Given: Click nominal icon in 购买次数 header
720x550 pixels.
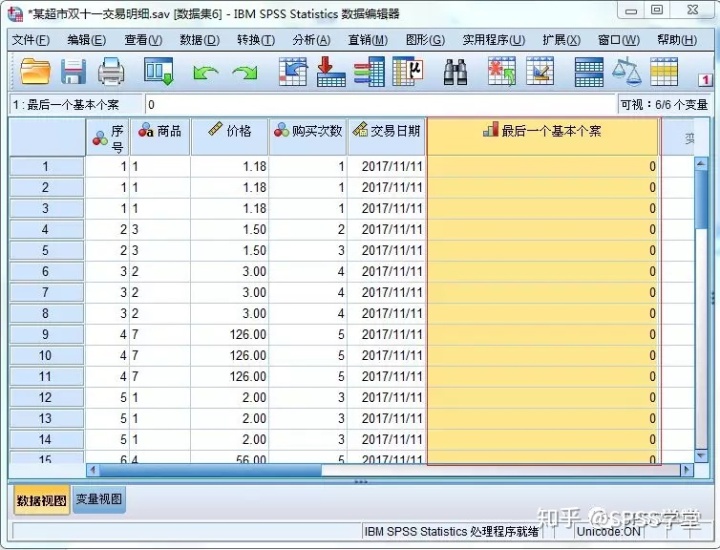Looking at the screenshot, I should [281, 130].
